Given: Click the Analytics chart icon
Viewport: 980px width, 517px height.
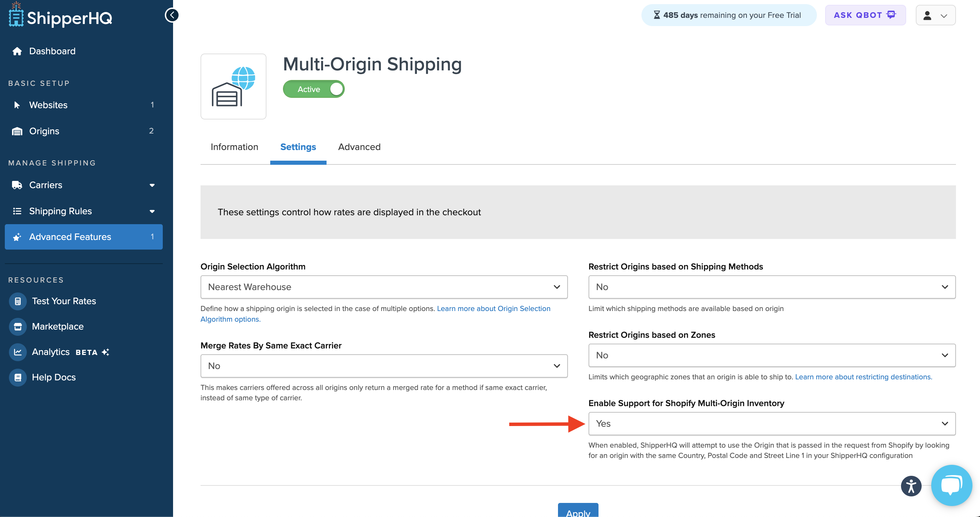Looking at the screenshot, I should (18, 352).
